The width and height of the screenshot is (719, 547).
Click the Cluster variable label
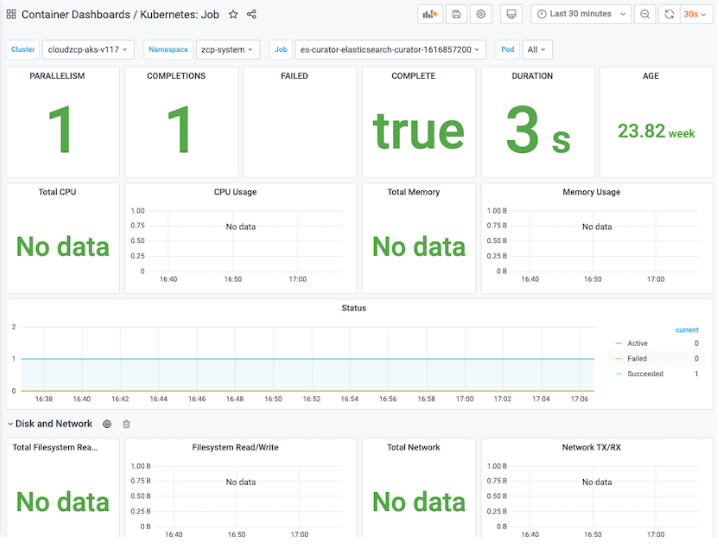23,50
